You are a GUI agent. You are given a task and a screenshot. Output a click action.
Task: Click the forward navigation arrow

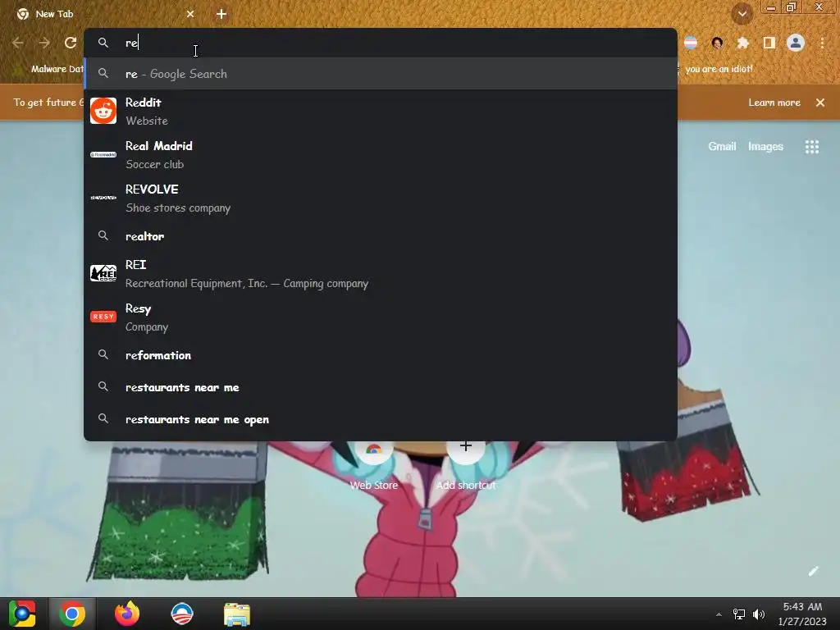(x=44, y=43)
